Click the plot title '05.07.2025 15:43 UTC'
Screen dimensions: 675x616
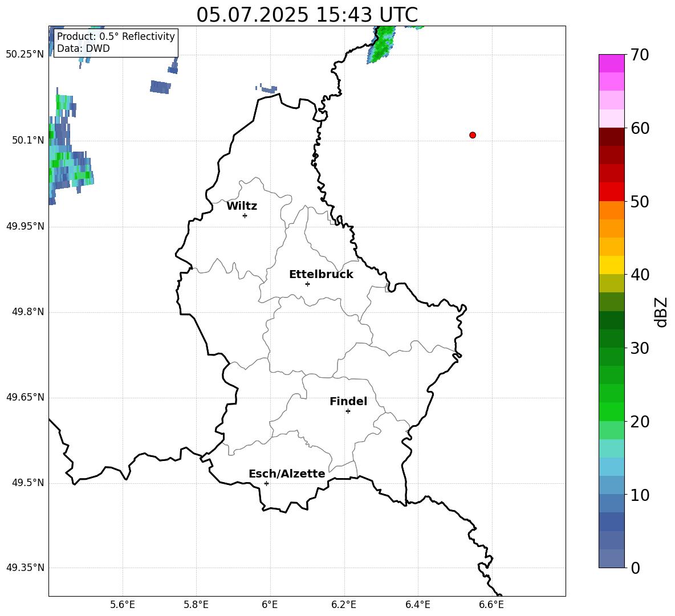click(x=307, y=15)
